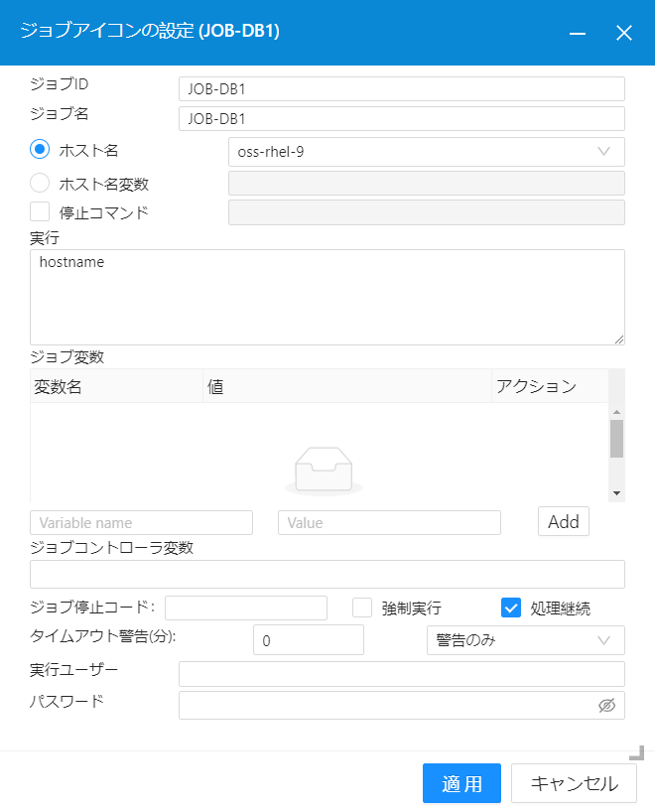Image resolution: width=655 pixels, height=812 pixels.
Task: Click the キャンセル button
Action: pos(574,783)
